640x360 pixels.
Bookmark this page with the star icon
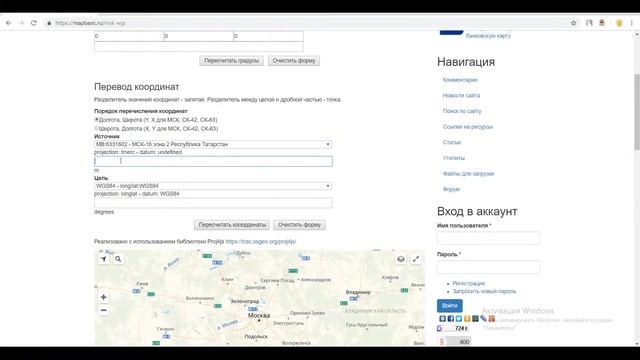point(573,23)
